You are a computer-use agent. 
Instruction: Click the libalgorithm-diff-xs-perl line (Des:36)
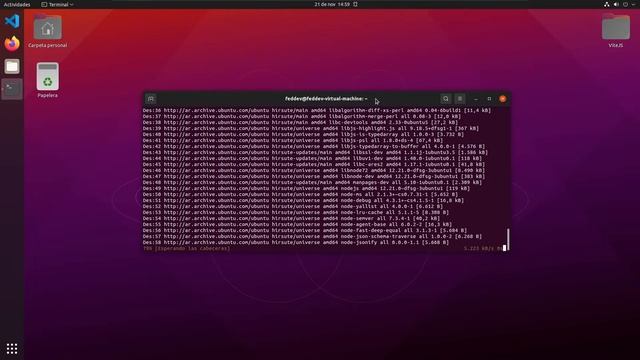pos(317,110)
